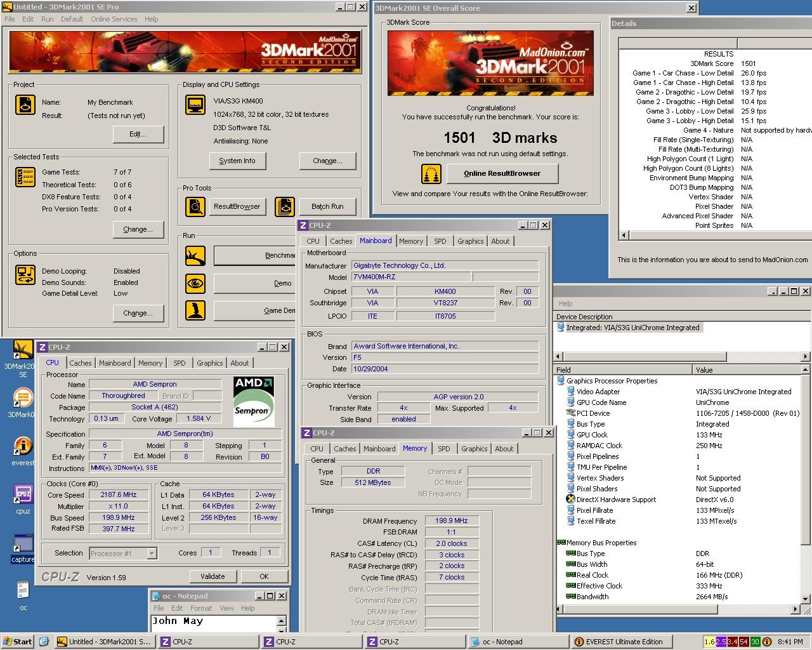Click Internet Explorer quick launch icon
812x650 pixels.
44,642
